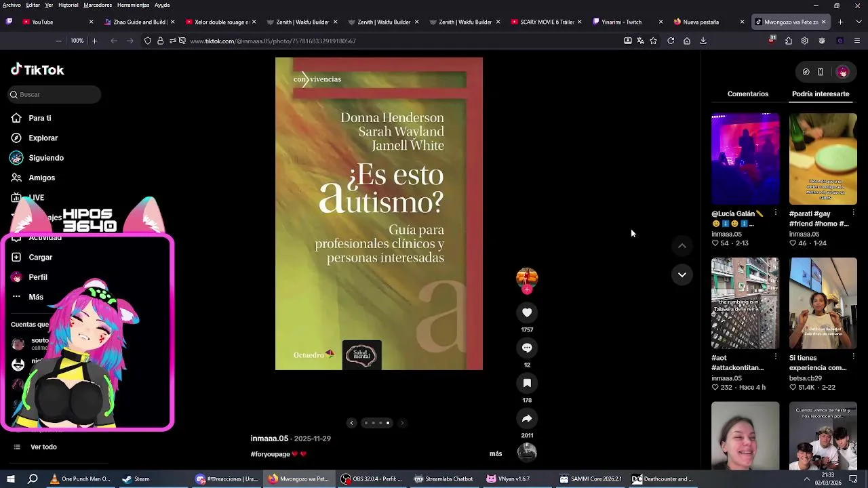Open the Historial menu

(x=68, y=5)
